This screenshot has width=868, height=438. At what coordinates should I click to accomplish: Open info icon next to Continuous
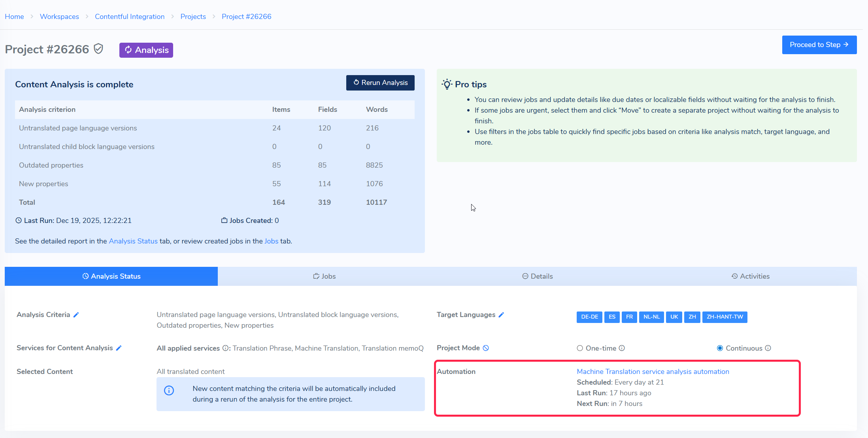click(x=768, y=348)
